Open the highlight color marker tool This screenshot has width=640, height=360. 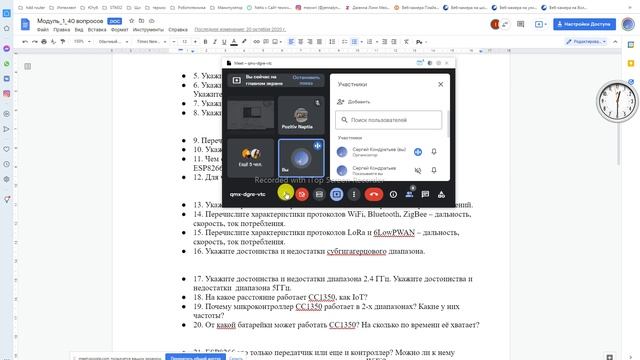(244, 42)
